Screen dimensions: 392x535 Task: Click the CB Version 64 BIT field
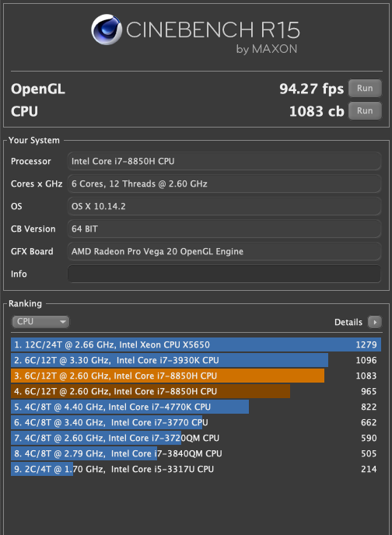click(224, 229)
